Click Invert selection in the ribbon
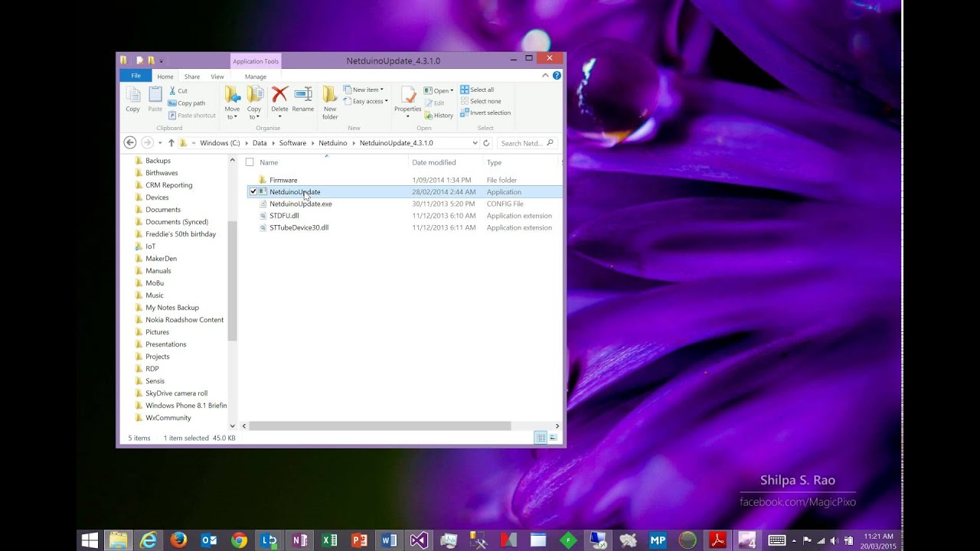The width and height of the screenshot is (980, 551). click(x=485, y=112)
